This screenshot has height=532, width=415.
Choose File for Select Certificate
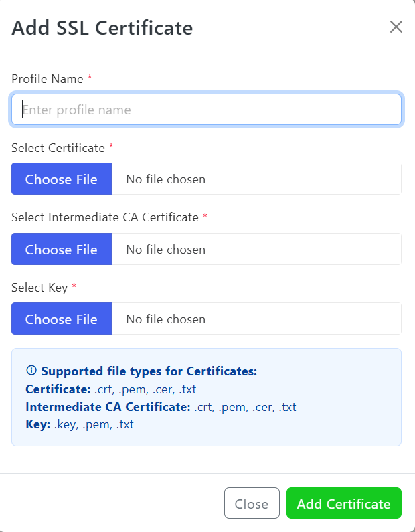[62, 179]
